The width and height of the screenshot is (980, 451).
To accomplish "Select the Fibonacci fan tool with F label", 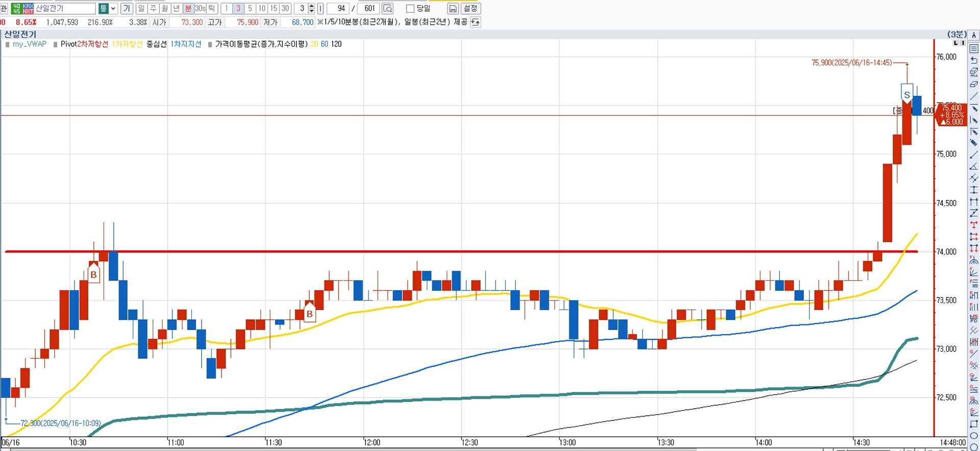I will click(x=974, y=272).
